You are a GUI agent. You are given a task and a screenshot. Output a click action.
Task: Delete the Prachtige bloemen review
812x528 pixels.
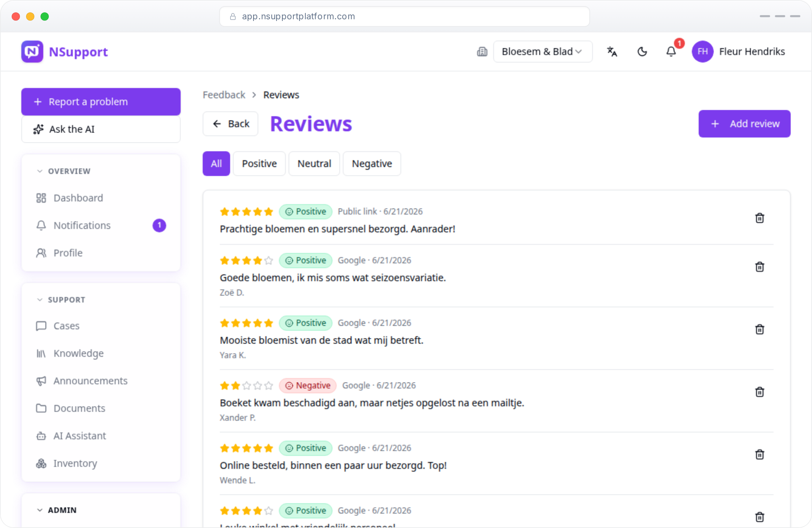[x=759, y=218]
